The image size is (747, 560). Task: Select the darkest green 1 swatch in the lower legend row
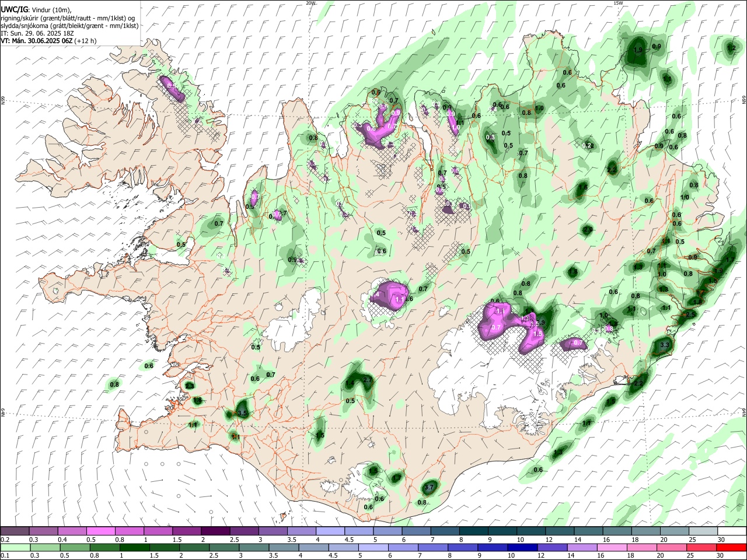click(134, 547)
